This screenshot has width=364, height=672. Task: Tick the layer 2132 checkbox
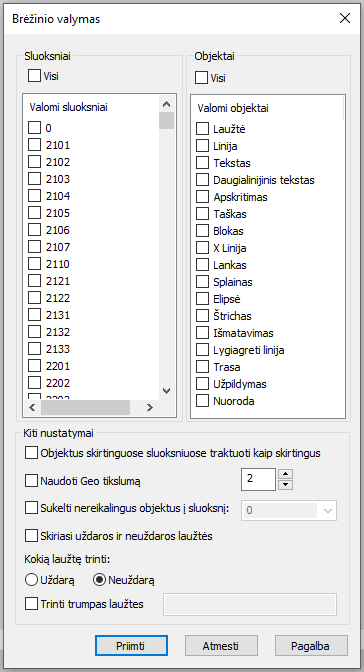tap(34, 332)
